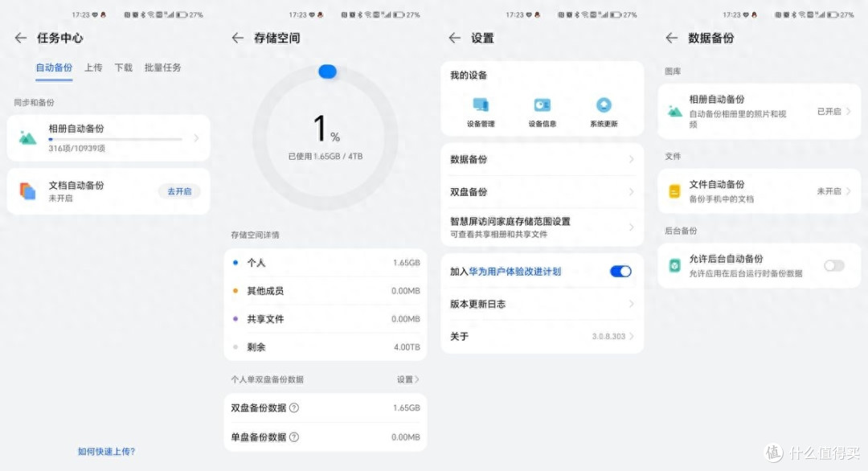Image resolution: width=868 pixels, height=471 pixels.
Task: Tap 共享文件 value 0.00MB
Action: point(405,319)
